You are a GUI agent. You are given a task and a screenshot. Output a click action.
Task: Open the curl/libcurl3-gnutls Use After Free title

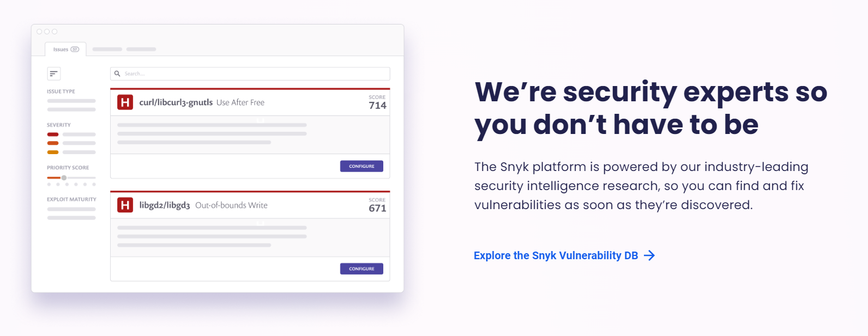(202, 102)
